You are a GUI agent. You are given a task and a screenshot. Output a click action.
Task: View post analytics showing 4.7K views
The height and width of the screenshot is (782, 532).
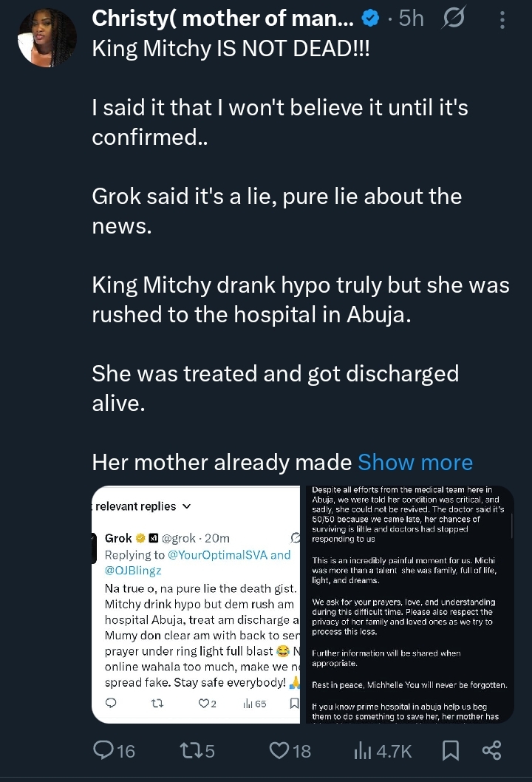pos(382,751)
